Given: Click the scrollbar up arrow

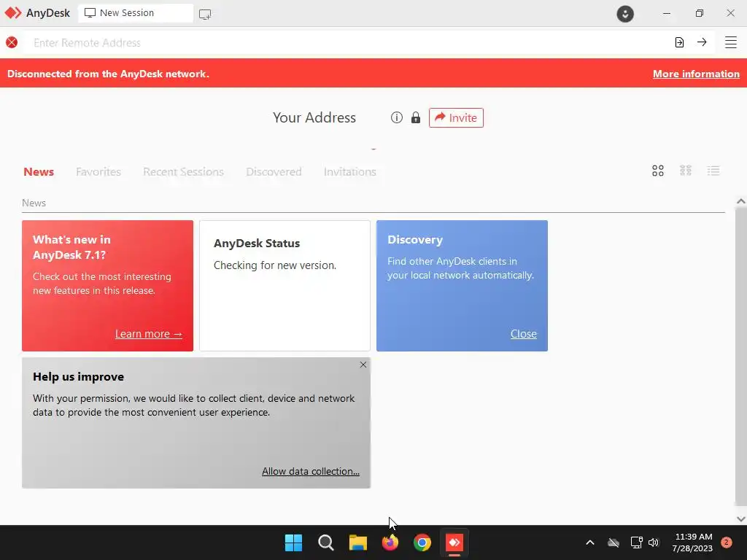Looking at the screenshot, I should tap(741, 201).
